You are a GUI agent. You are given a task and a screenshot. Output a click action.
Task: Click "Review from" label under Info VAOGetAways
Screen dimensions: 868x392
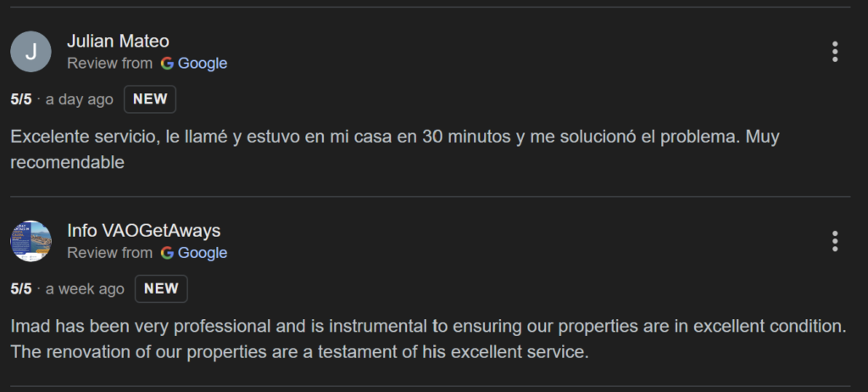point(109,253)
